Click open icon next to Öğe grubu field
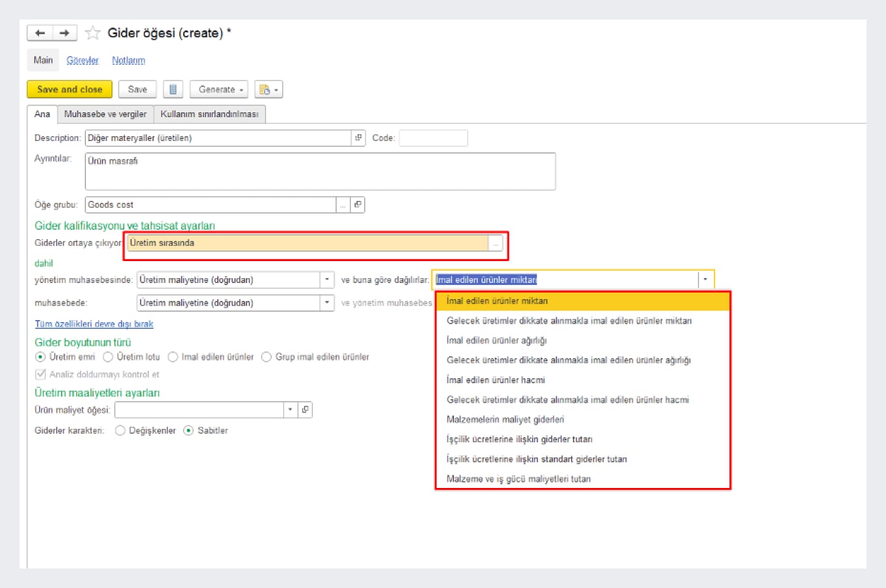The width and height of the screenshot is (886, 588). point(358,205)
